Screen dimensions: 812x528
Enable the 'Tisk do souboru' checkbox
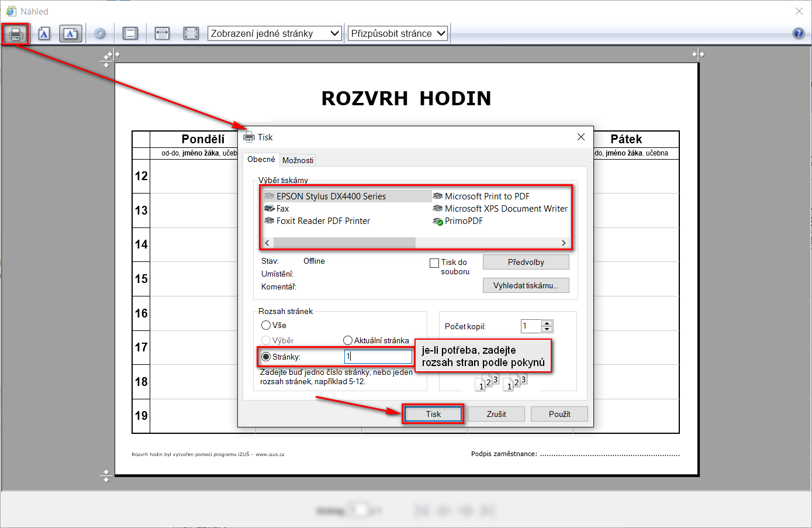(434, 263)
